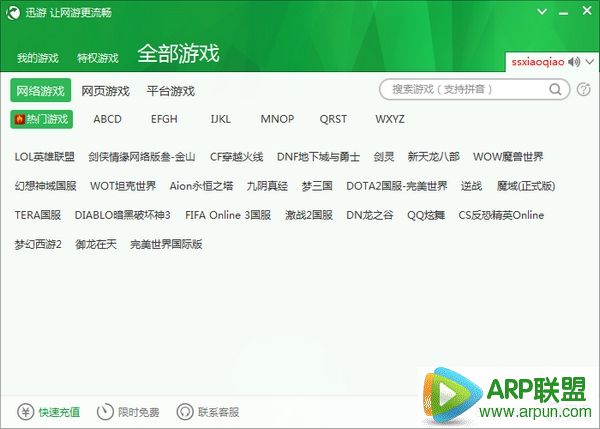The image size is (600, 429).
Task: Expand the account dropdown arrow next to the speaker
Action: [x=590, y=62]
